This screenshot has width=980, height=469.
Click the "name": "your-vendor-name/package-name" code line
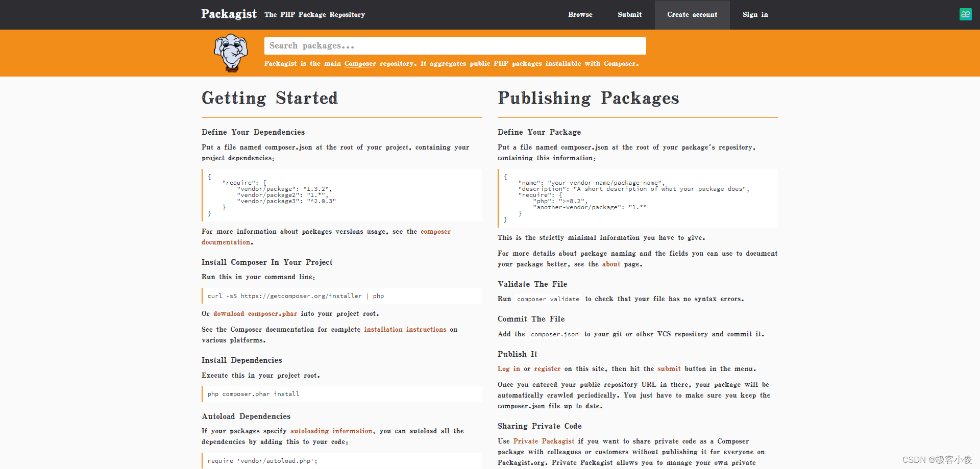(591, 183)
